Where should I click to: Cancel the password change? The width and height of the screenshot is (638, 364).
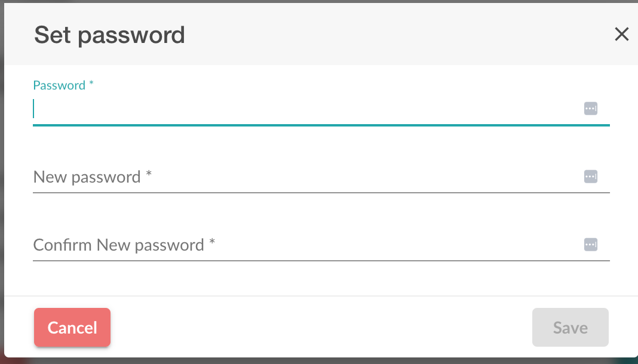tap(72, 328)
